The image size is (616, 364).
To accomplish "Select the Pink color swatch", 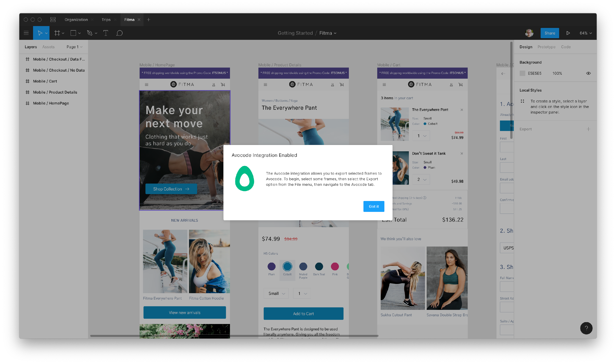I will coord(335,266).
